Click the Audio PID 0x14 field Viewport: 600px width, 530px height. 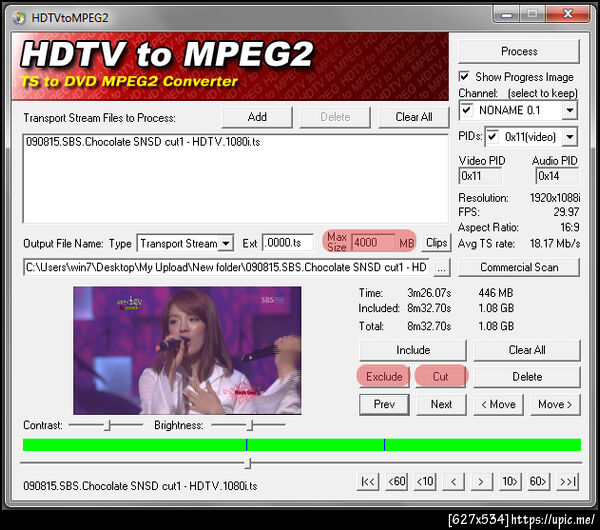pos(557,176)
